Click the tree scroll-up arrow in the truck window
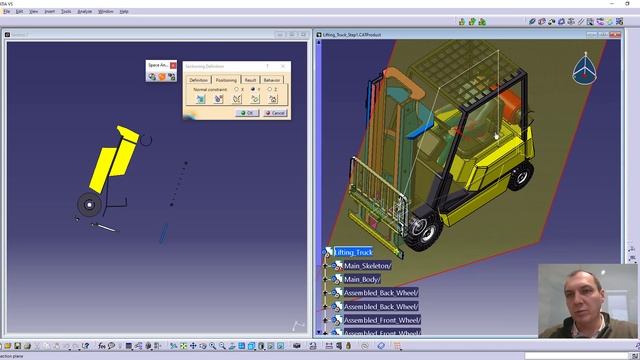Screen dimensions: 640x360 click(319, 42)
